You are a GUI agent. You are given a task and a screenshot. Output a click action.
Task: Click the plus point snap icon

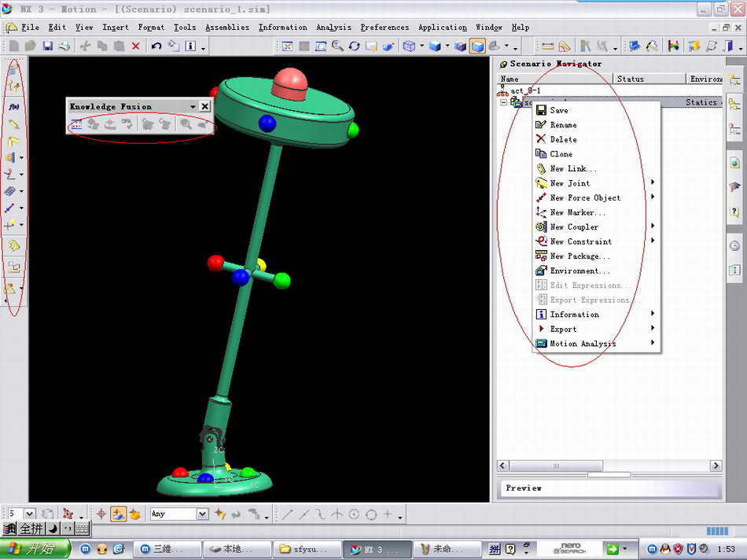pos(388,514)
